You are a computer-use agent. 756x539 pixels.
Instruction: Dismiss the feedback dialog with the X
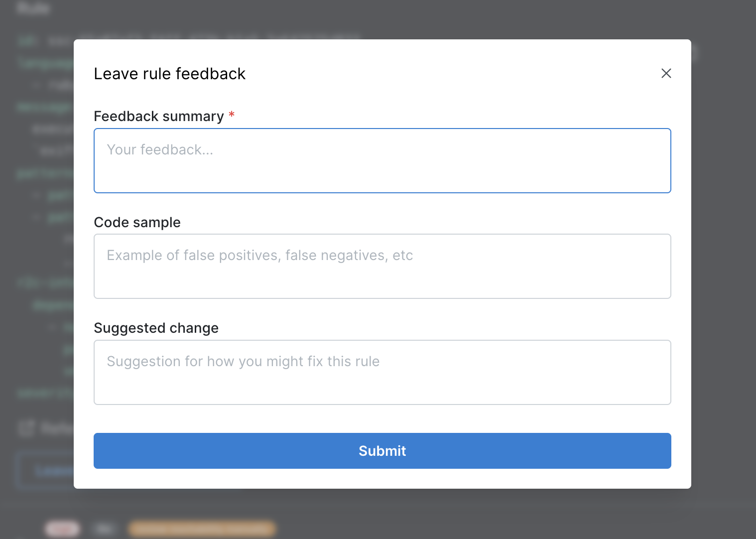point(666,73)
